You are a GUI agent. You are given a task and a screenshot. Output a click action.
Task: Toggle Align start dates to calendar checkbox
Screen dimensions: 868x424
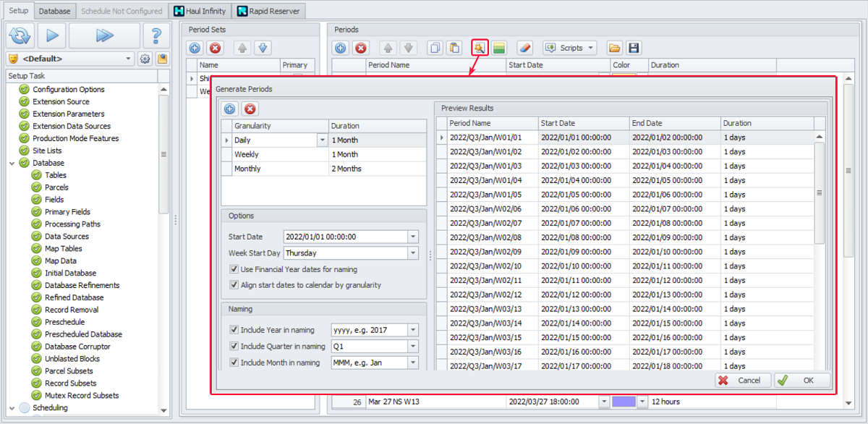234,285
